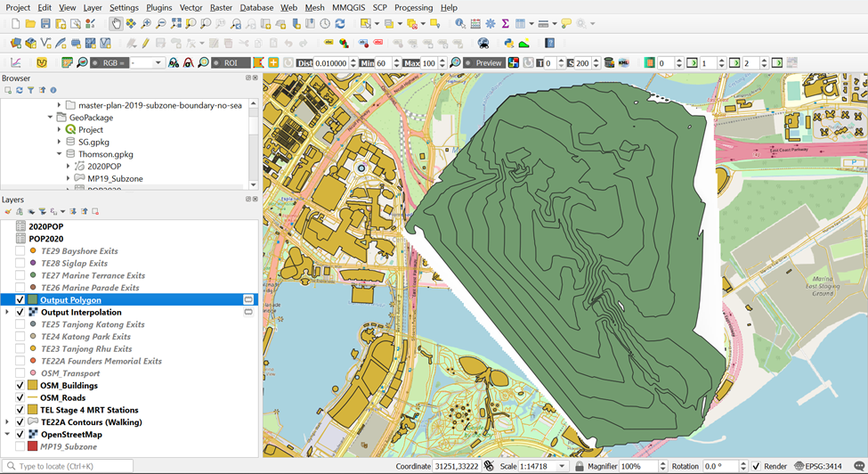The image size is (868, 474).
Task: Click the Save Project icon
Action: pos(45,24)
